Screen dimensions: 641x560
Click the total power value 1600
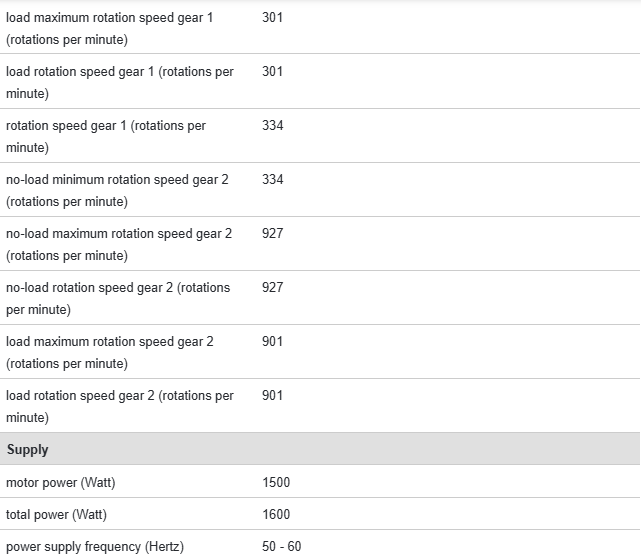coord(276,515)
